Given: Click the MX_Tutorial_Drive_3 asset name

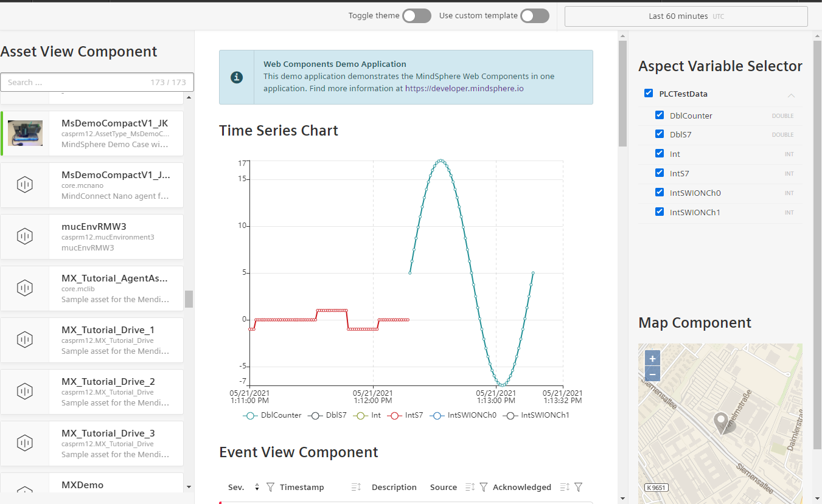Looking at the screenshot, I should point(108,433).
